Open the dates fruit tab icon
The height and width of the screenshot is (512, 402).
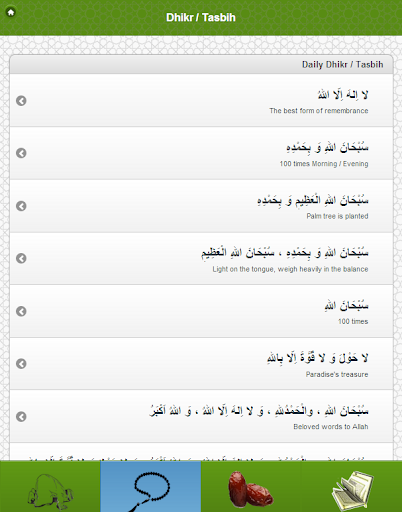[251, 486]
